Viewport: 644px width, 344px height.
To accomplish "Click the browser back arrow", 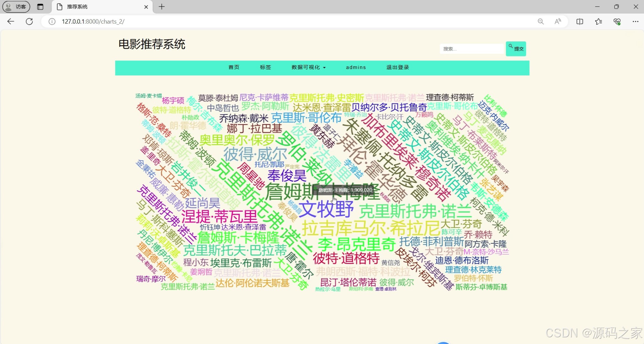I will 11,21.
